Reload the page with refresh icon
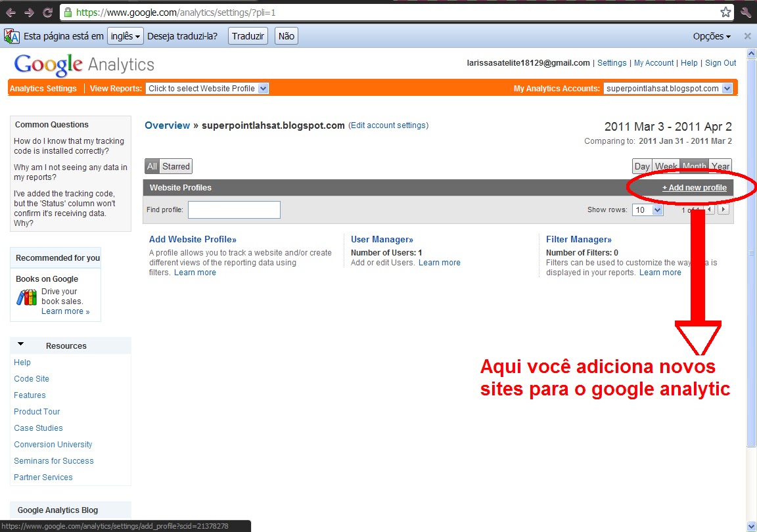Screen dimensions: 757x532 (47, 12)
